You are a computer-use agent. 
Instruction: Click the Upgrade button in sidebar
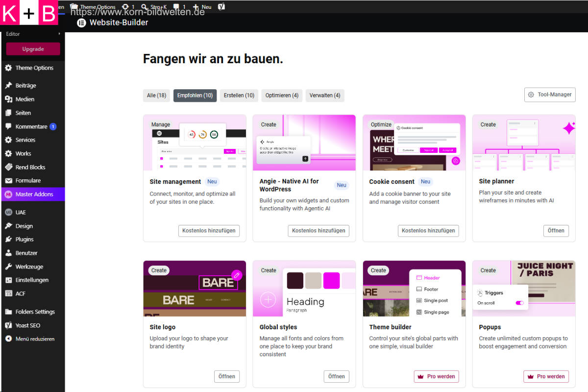point(33,49)
